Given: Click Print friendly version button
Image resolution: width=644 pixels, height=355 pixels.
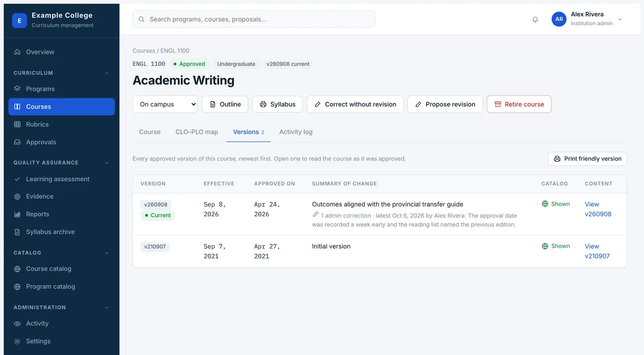Looking at the screenshot, I should tap(588, 159).
